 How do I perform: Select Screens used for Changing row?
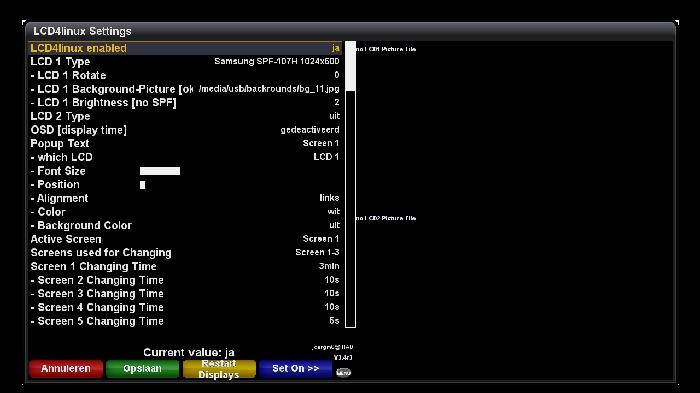[185, 253]
